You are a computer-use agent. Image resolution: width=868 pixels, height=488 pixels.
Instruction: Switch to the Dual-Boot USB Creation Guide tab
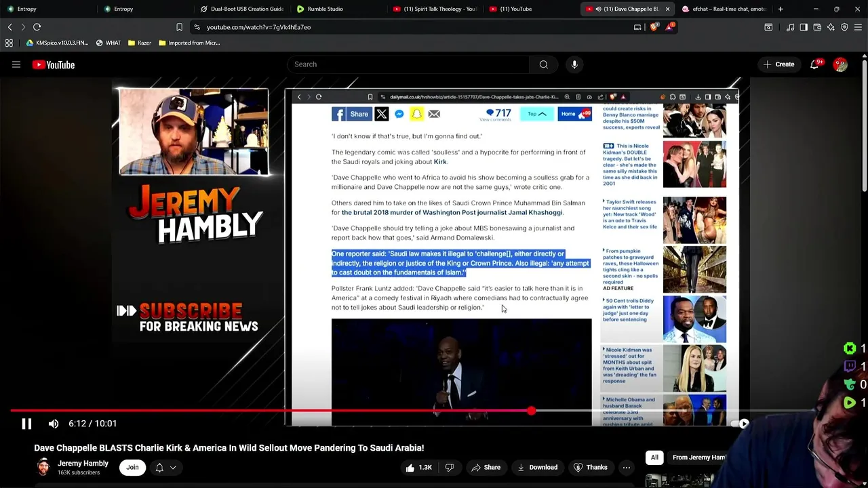(x=242, y=9)
